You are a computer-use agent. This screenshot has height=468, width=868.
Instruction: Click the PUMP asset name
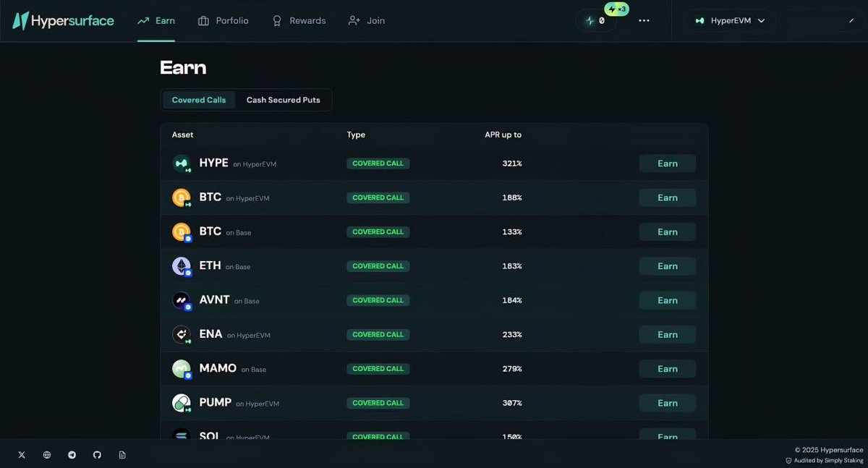[215, 402]
